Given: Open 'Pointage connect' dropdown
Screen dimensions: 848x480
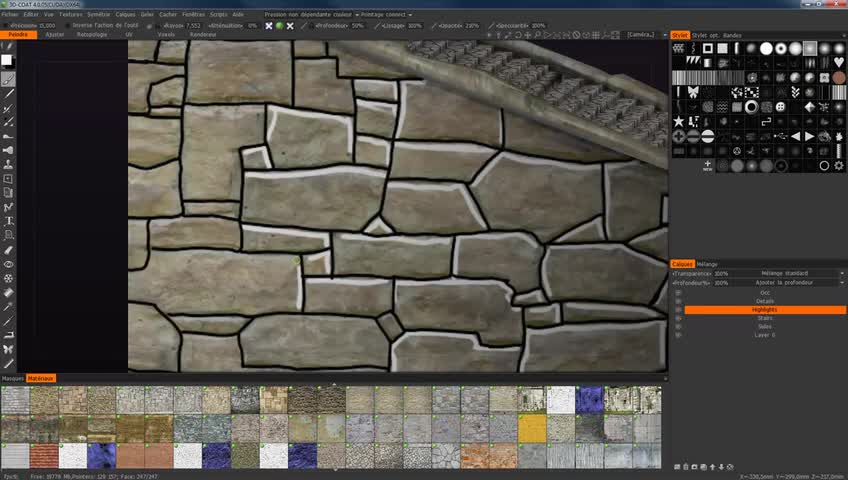Looking at the screenshot, I should [x=386, y=15].
